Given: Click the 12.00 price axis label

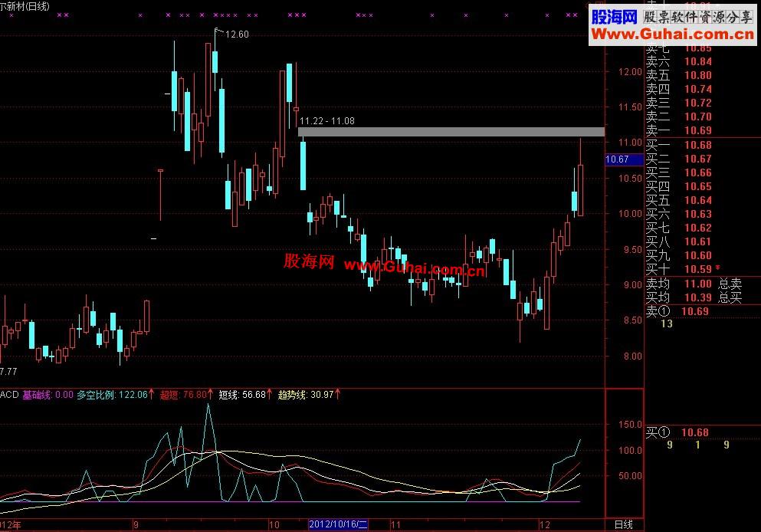Looking at the screenshot, I should [x=630, y=72].
